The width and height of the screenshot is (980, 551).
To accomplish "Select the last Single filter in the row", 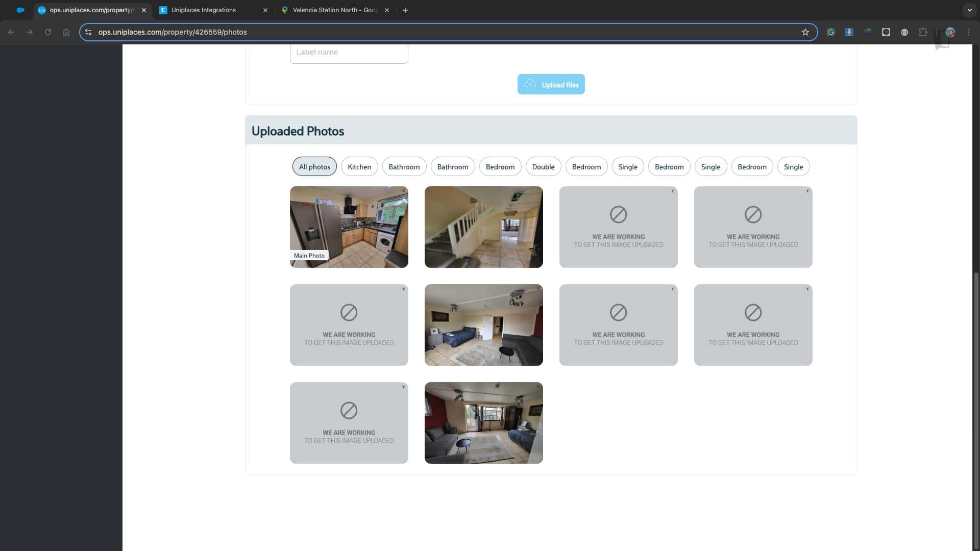I will point(794,167).
